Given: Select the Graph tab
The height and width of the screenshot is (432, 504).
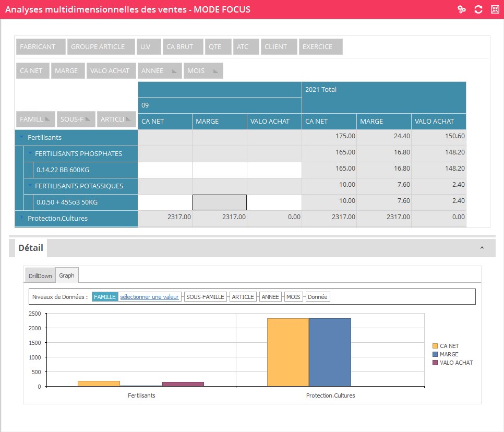Looking at the screenshot, I should tap(66, 275).
